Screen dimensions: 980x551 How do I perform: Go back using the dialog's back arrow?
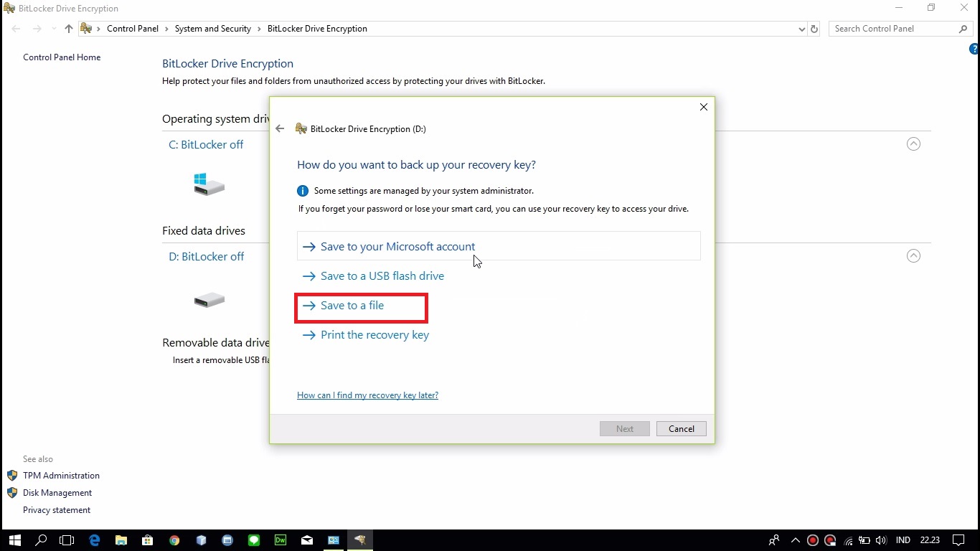280,128
